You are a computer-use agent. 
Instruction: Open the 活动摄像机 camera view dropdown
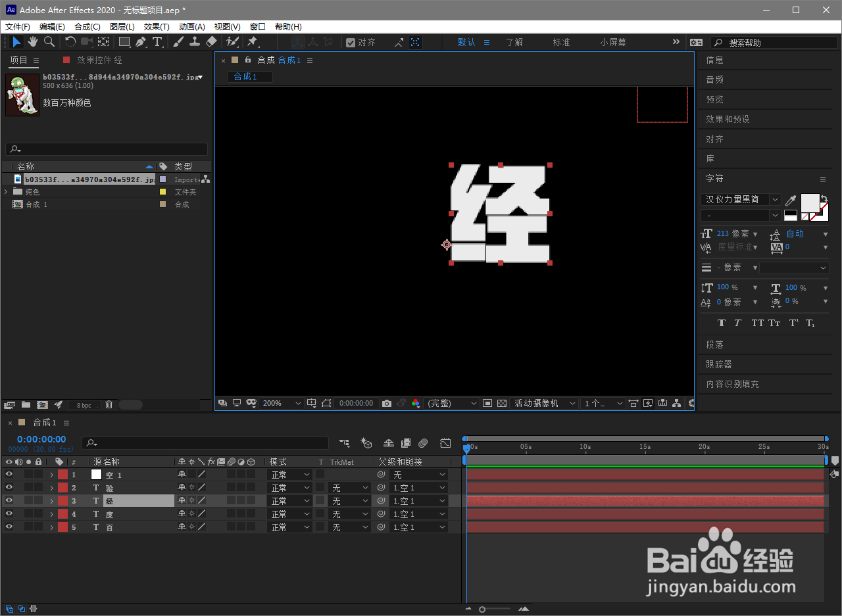545,403
